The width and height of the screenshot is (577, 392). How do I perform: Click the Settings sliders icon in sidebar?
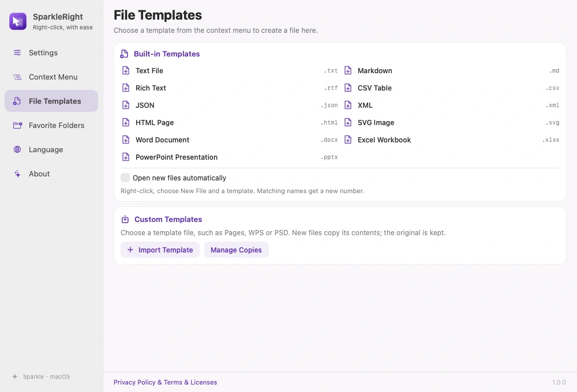point(17,52)
